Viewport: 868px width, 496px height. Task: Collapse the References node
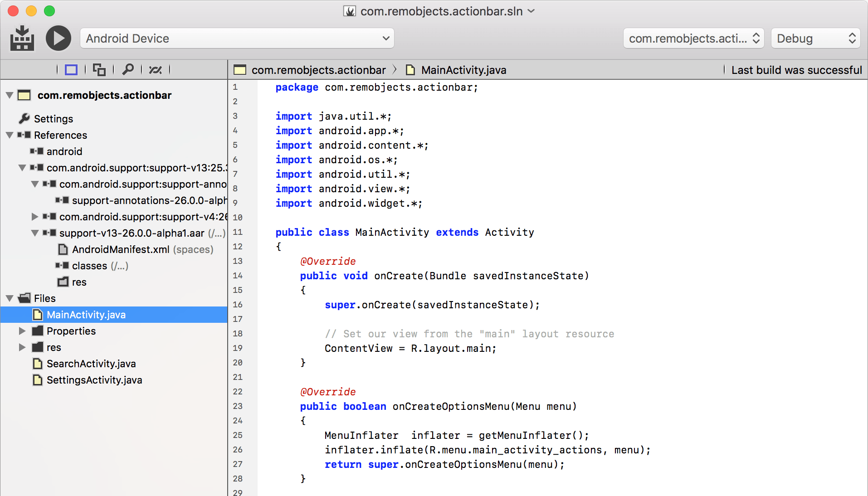tap(9, 135)
